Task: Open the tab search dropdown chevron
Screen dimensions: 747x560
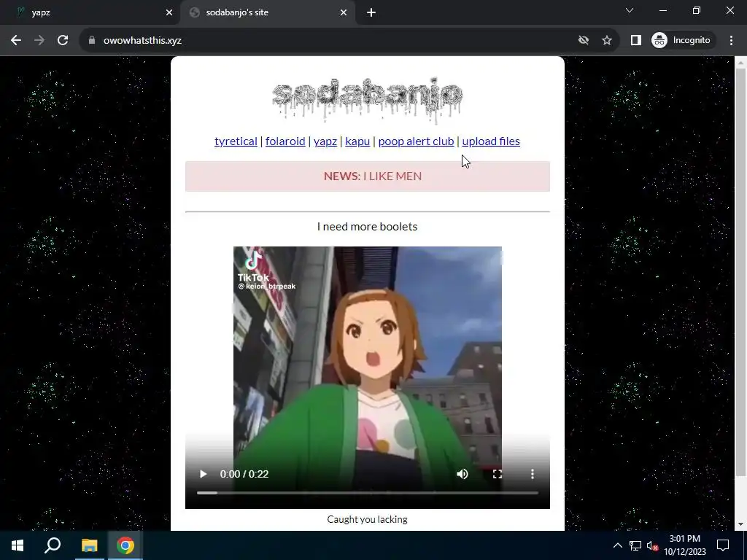Action: pyautogui.click(x=630, y=10)
